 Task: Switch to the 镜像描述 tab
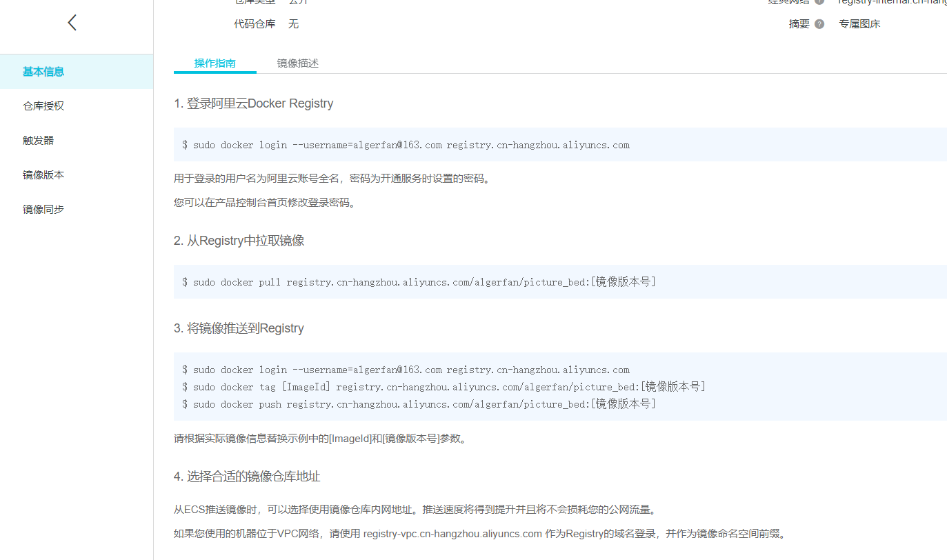pyautogui.click(x=298, y=63)
